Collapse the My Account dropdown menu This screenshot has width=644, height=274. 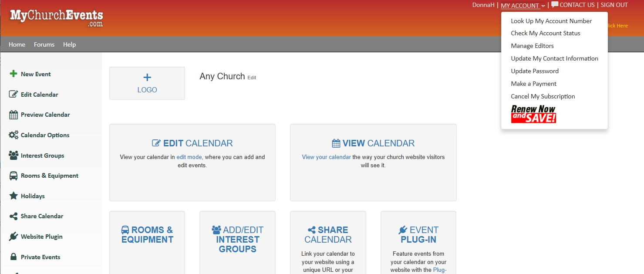tap(523, 6)
